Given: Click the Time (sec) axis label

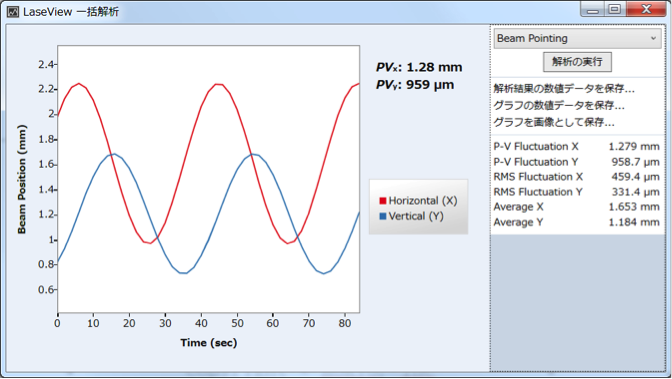Looking at the screenshot, I should 209,343.
